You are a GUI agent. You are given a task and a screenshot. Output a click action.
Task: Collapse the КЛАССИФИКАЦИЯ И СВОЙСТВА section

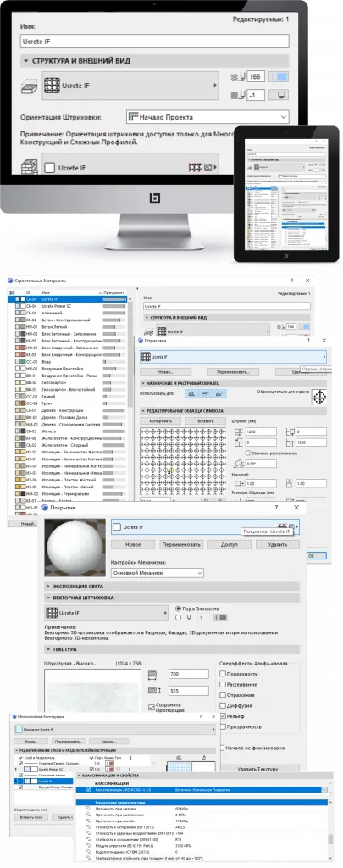click(x=79, y=776)
